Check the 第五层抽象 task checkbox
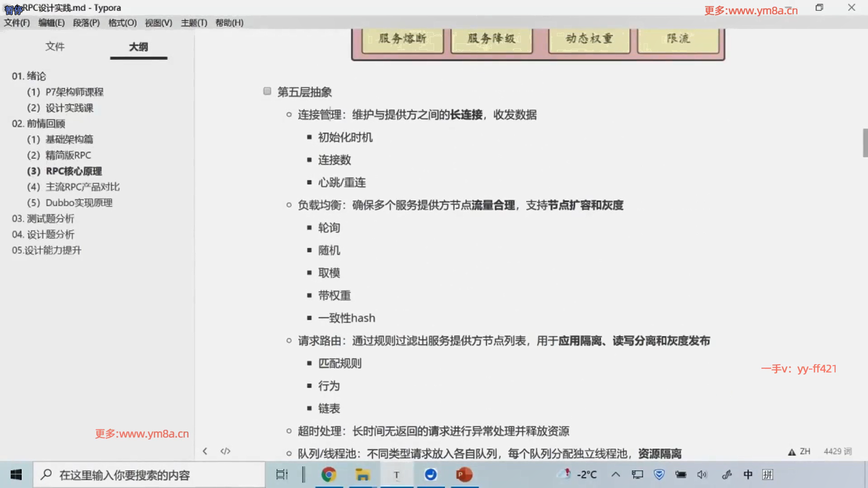Viewport: 868px width, 488px height. point(267,91)
